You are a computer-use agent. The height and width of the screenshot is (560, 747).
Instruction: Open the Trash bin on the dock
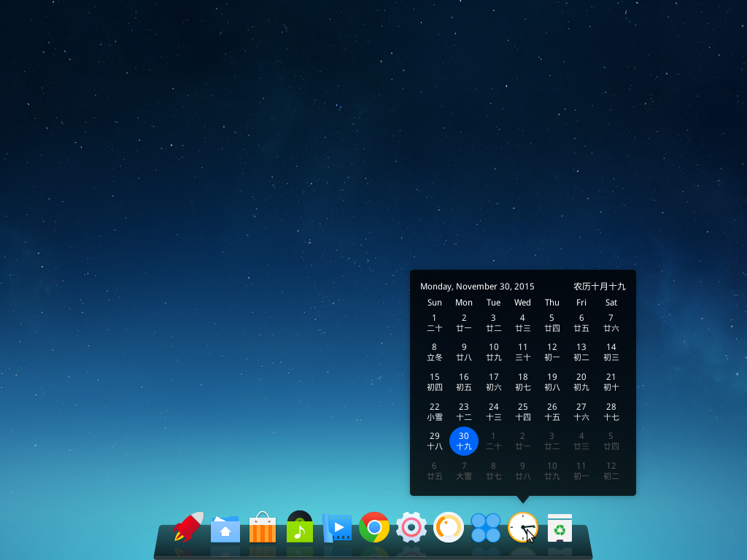pos(560,526)
